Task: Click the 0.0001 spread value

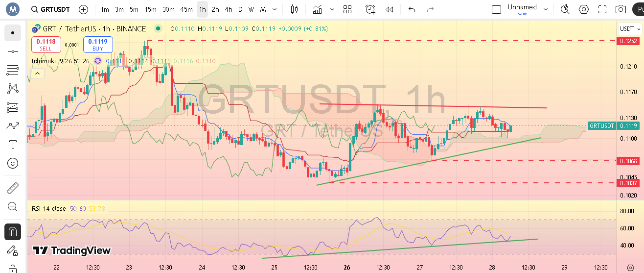Action: (72, 45)
